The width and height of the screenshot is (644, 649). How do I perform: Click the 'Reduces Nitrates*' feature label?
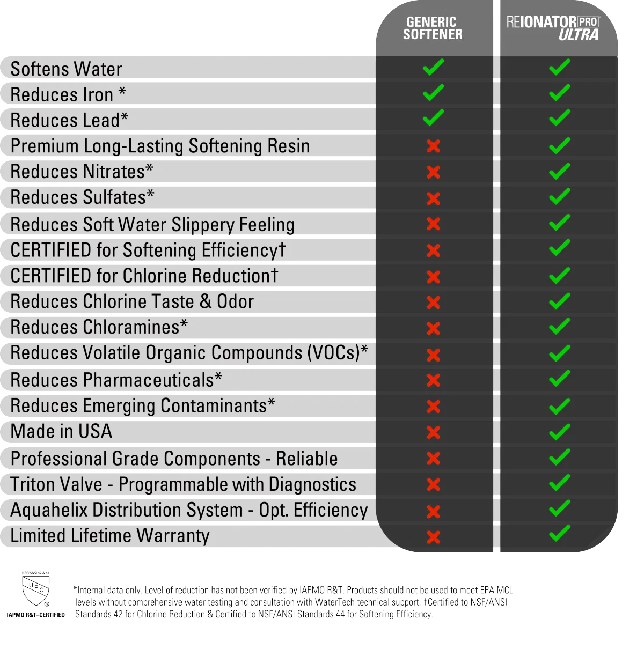pos(82,172)
